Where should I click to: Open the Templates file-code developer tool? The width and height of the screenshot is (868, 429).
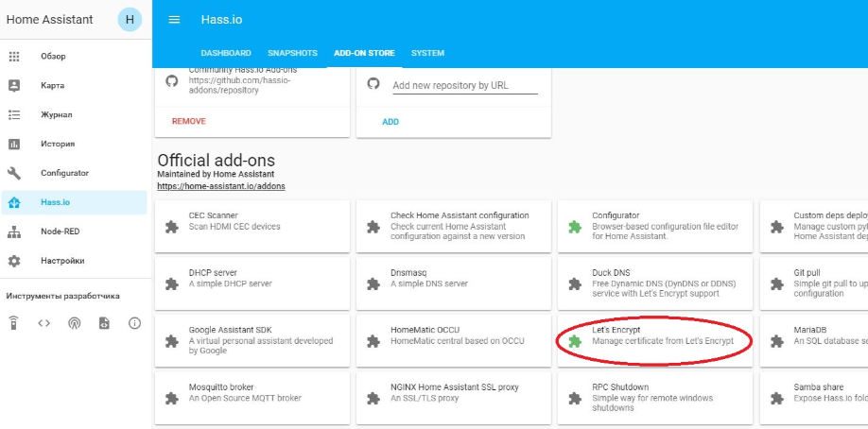104,323
